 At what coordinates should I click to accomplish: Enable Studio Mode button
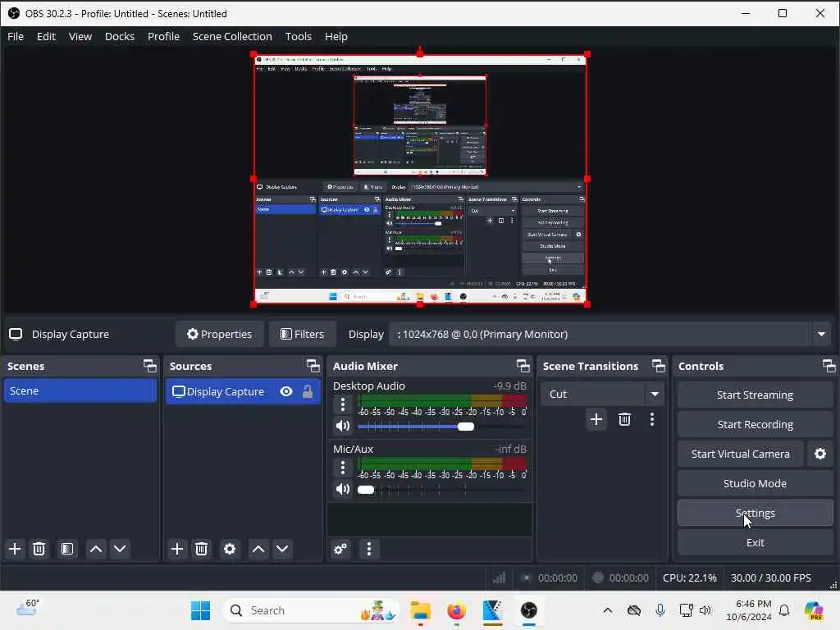tap(755, 483)
